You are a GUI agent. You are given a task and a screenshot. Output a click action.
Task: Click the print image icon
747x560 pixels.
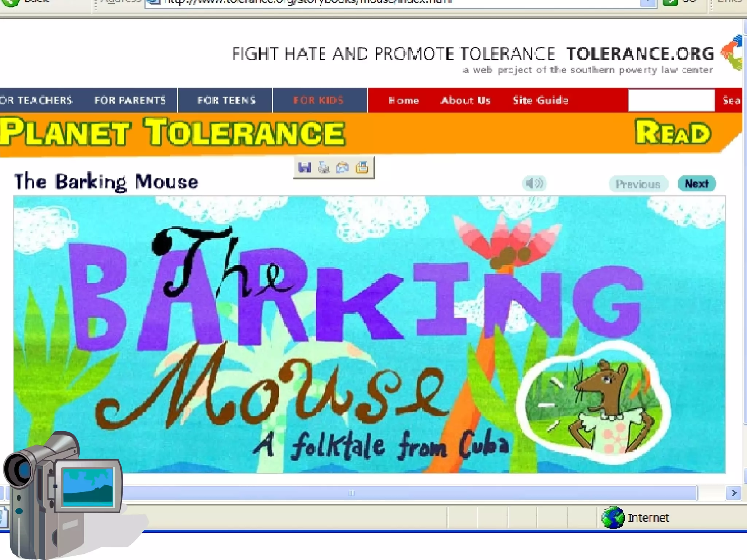pos(324,168)
